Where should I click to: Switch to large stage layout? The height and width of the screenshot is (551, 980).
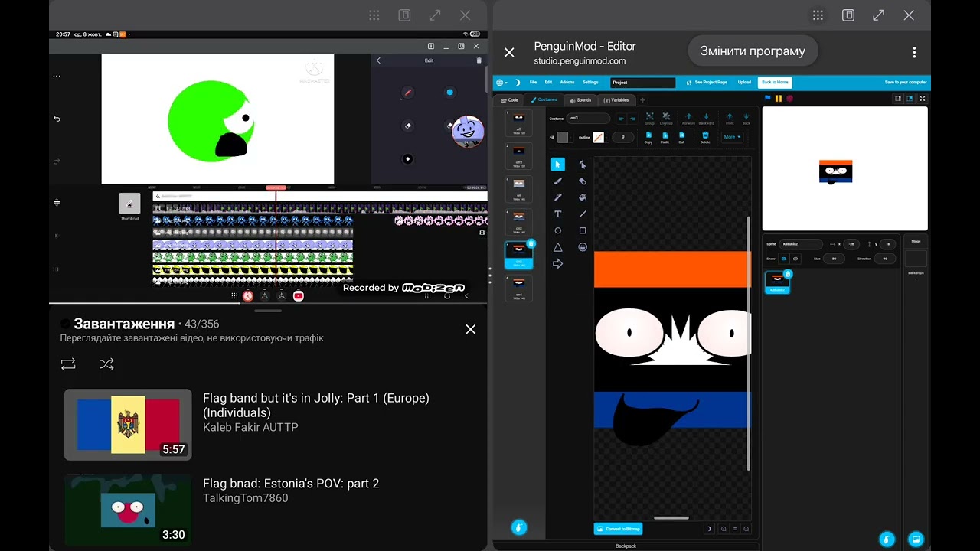tap(910, 98)
